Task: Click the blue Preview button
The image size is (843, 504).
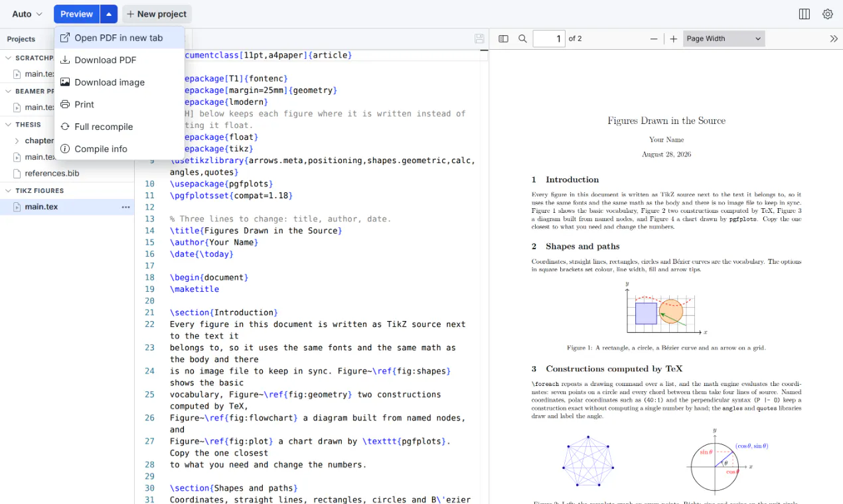Action: (x=76, y=14)
